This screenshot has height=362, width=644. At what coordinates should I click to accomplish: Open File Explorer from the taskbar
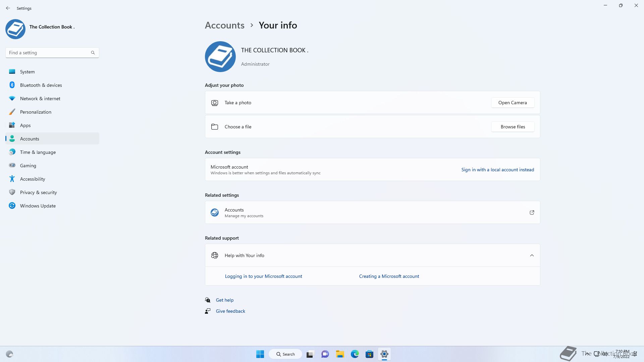(x=340, y=354)
